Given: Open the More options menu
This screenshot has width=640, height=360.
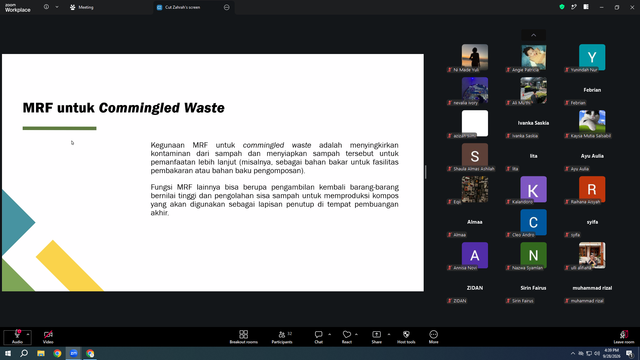Looking at the screenshot, I should [x=433, y=337].
